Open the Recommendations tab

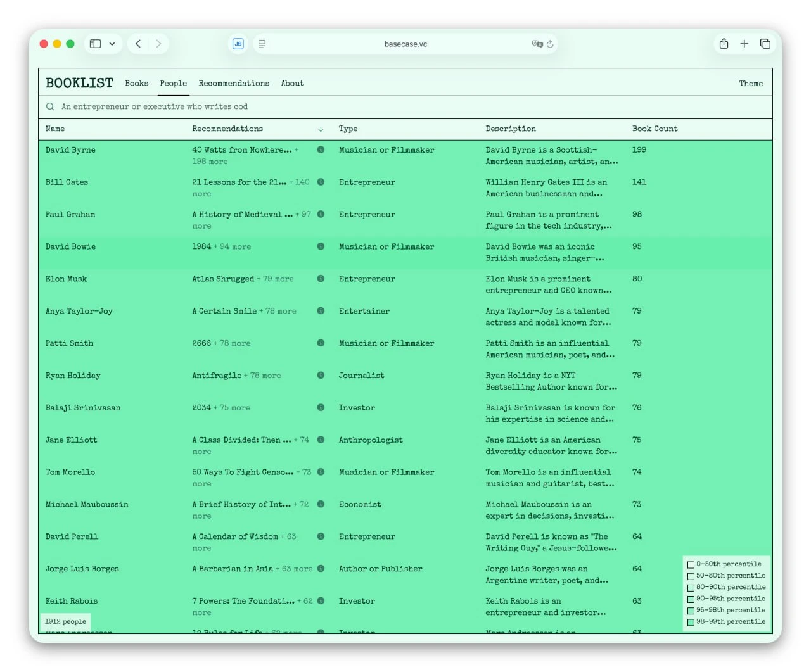[234, 83]
